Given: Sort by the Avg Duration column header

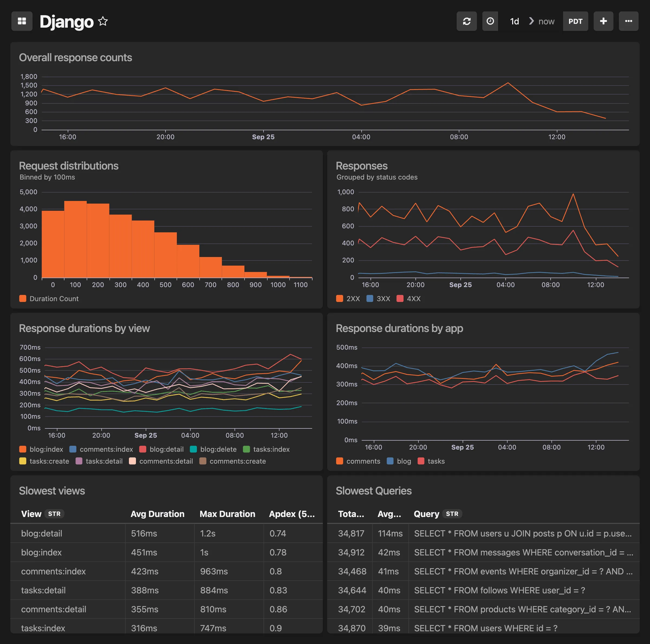Looking at the screenshot, I should (157, 514).
